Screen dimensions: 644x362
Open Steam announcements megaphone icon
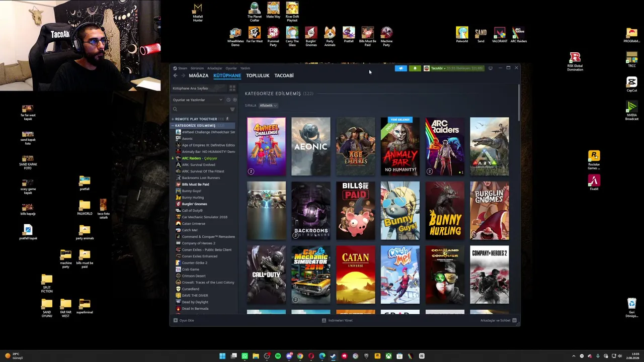coord(400,68)
